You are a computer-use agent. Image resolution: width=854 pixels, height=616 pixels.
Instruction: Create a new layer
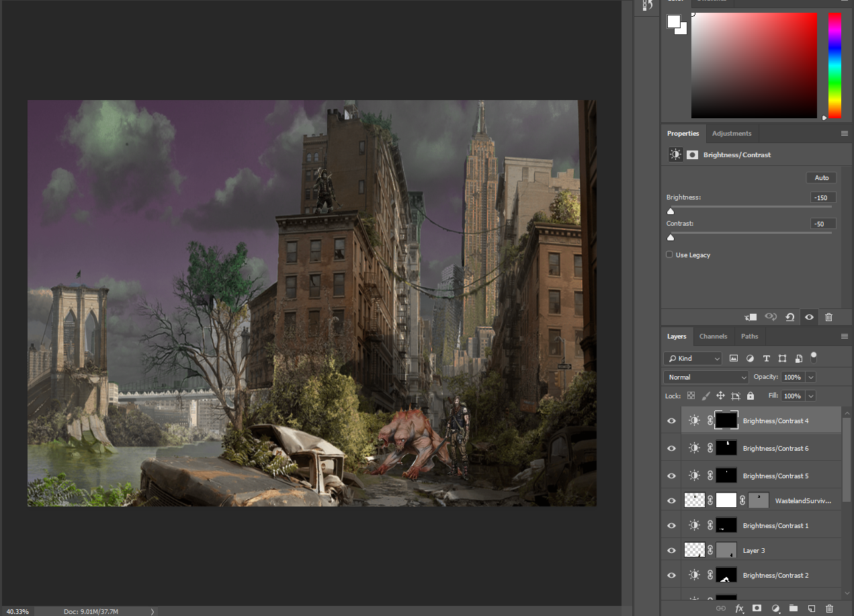[811, 608]
